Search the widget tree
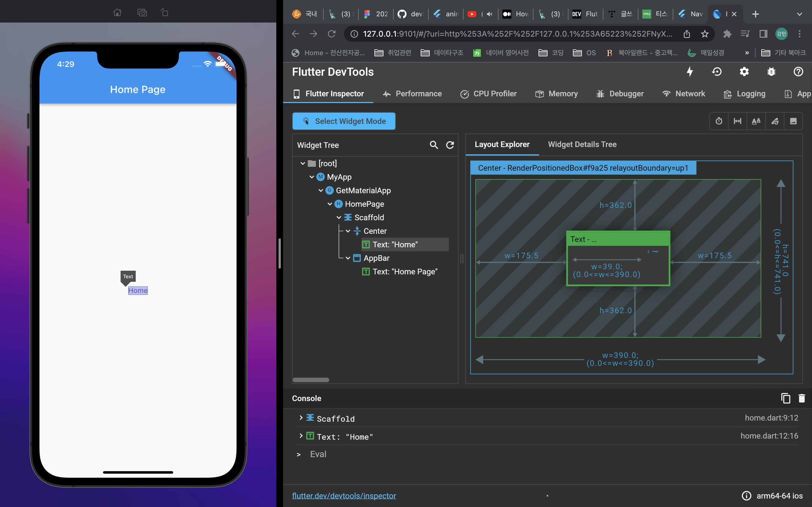812x507 pixels. (434, 145)
